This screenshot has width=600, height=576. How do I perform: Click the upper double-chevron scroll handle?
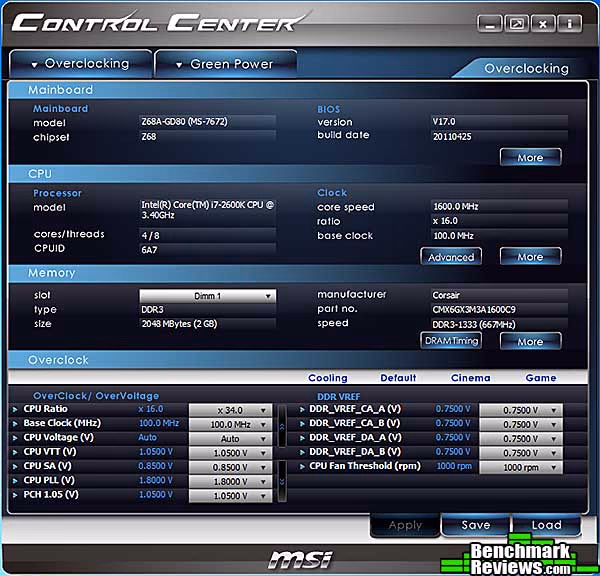(x=282, y=426)
